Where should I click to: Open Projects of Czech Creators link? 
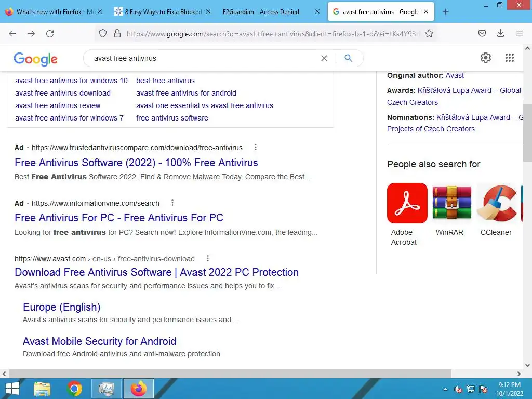pyautogui.click(x=431, y=129)
